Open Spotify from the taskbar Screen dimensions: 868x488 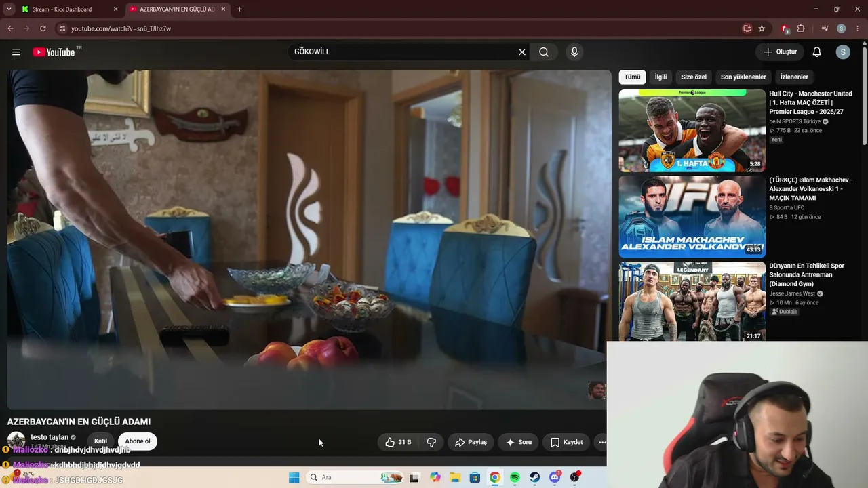pos(515,477)
